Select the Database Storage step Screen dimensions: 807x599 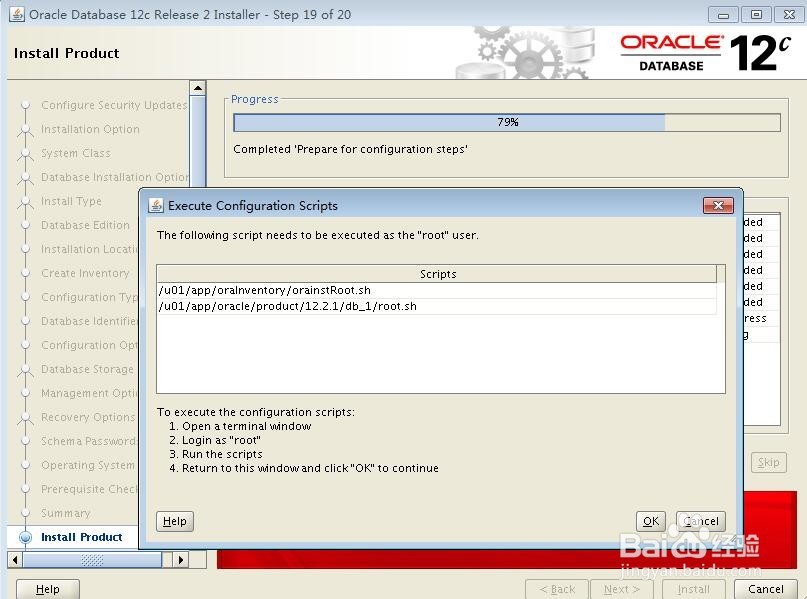pyautogui.click(x=87, y=369)
